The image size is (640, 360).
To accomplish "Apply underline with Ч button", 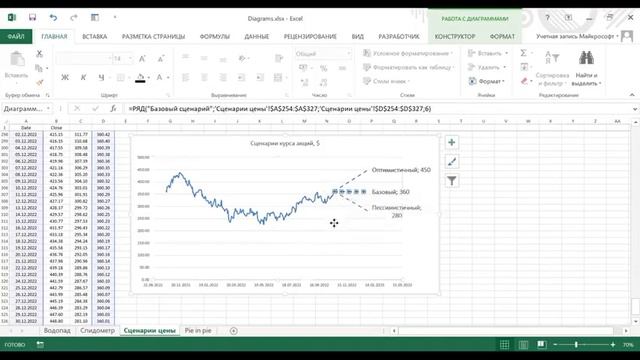I will [101, 77].
